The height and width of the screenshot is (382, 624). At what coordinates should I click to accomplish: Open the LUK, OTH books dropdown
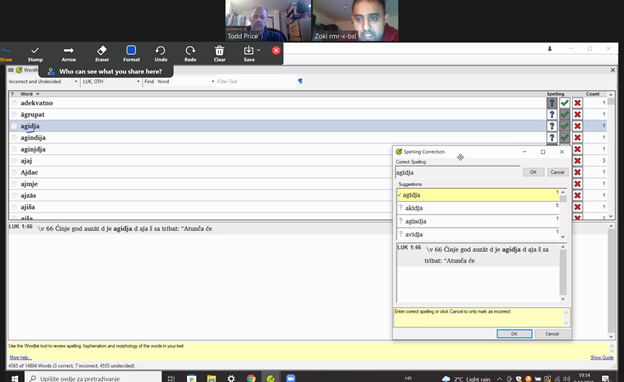pos(111,82)
